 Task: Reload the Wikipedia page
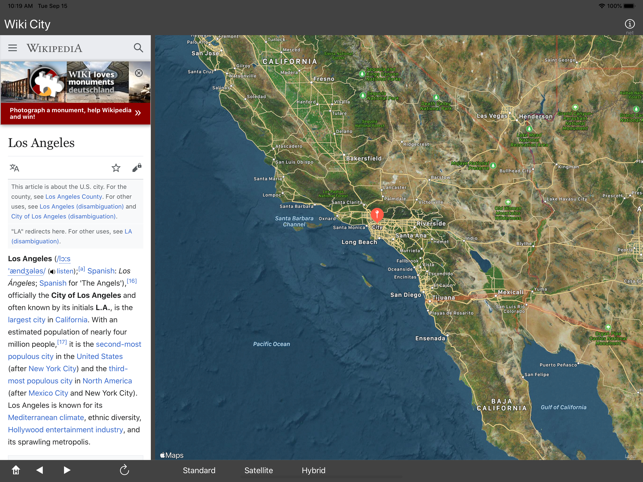(124, 470)
